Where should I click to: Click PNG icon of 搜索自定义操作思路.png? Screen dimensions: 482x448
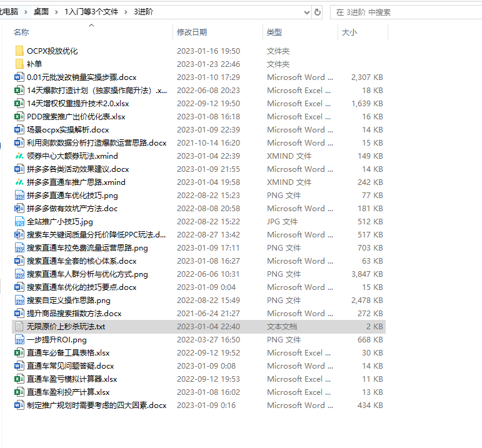19,300
